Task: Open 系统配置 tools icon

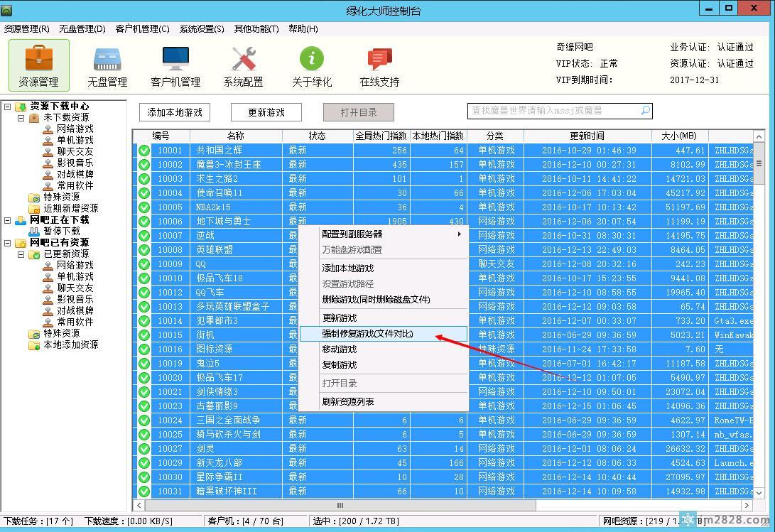Action: pos(244,59)
